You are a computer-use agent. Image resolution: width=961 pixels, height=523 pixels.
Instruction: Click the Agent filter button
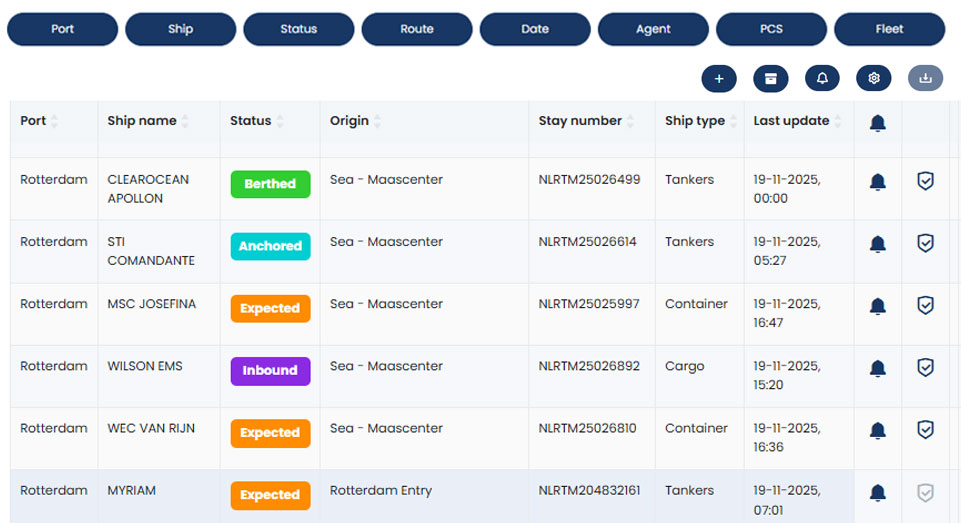point(653,29)
